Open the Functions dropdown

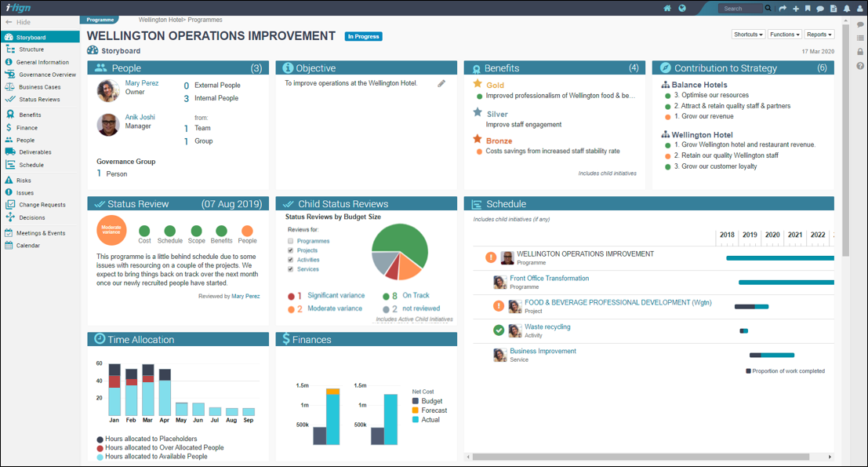[785, 35]
